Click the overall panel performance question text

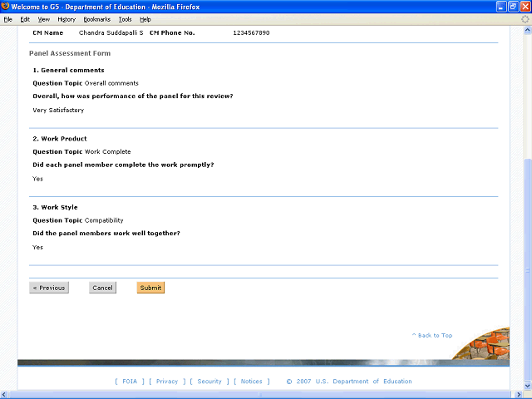pyautogui.click(x=133, y=96)
